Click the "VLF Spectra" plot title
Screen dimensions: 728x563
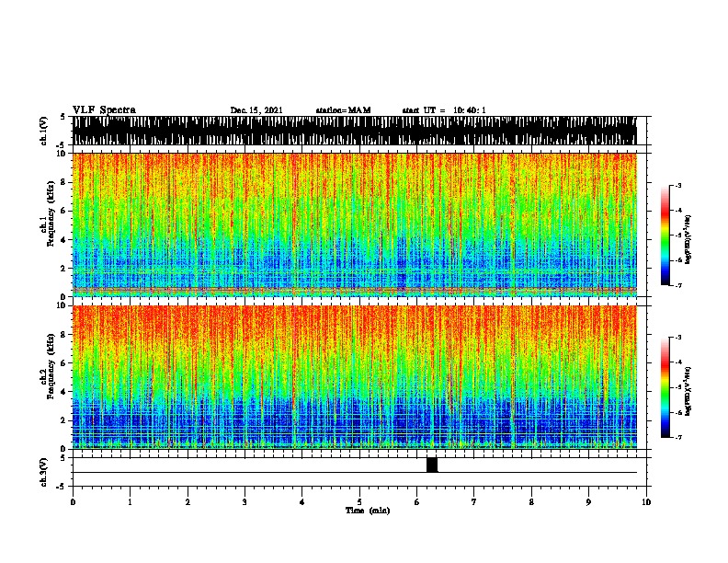pyautogui.click(x=104, y=110)
